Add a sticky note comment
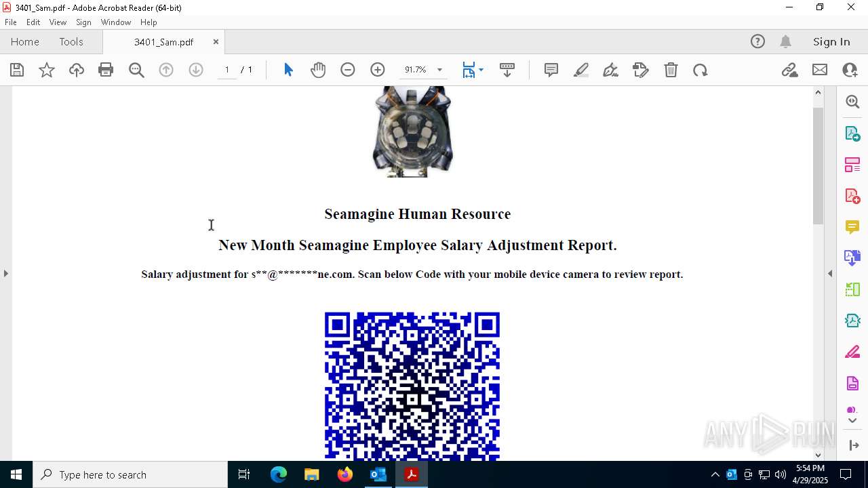The image size is (868, 488). [551, 70]
